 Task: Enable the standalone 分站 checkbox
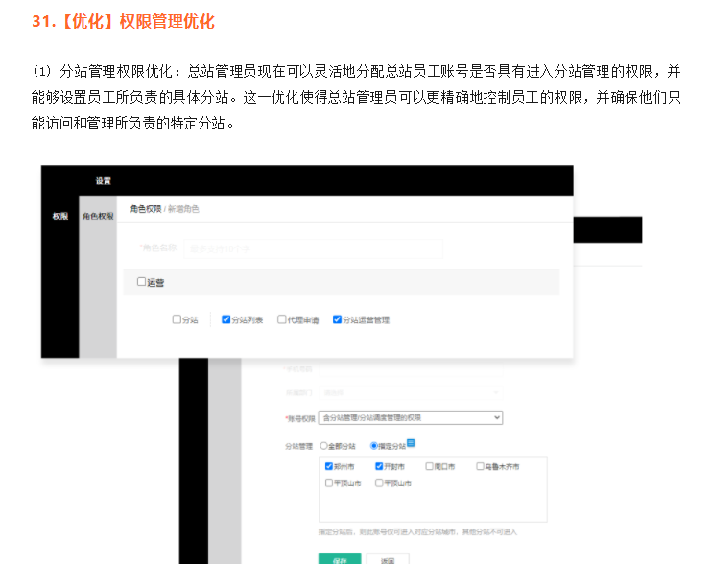177,319
